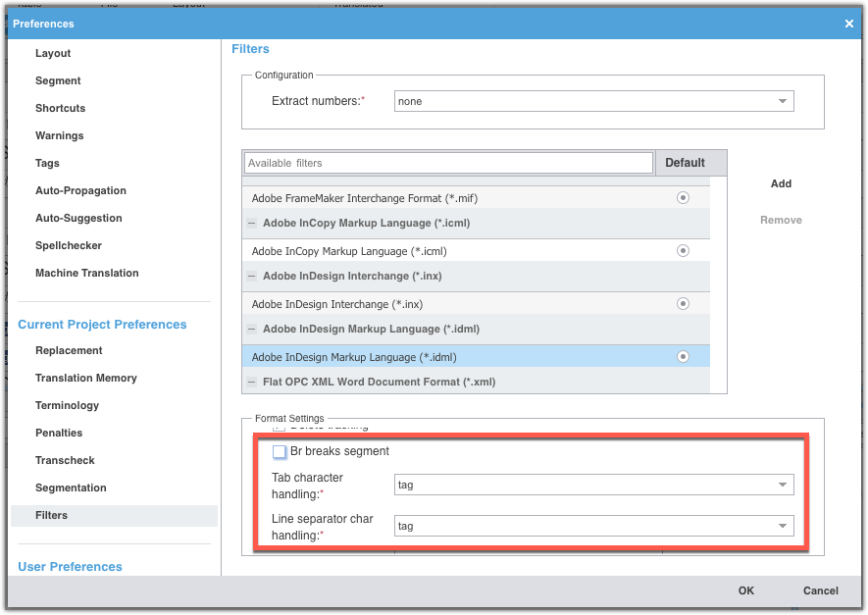Open Tags preferences
This screenshot has height=615, width=868.
click(x=47, y=163)
